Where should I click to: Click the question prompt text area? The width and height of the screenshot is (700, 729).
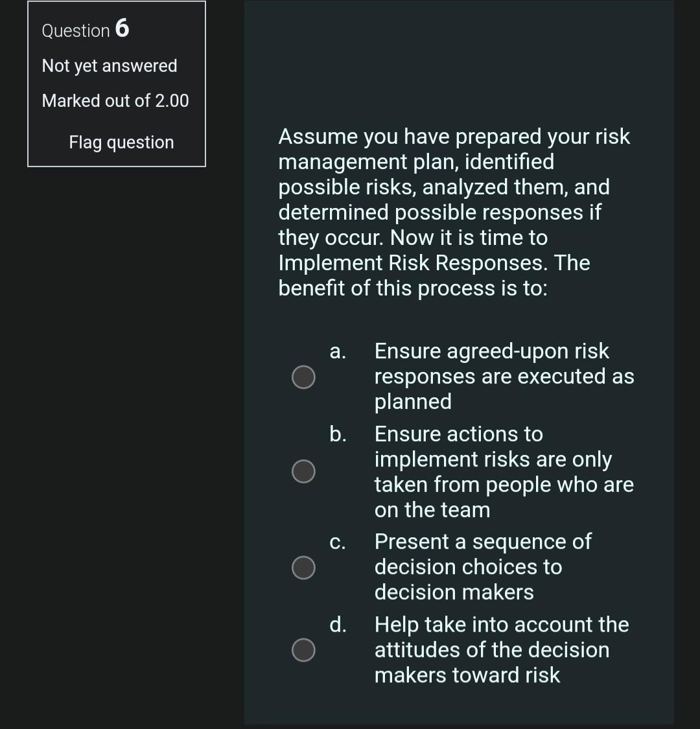(x=454, y=212)
